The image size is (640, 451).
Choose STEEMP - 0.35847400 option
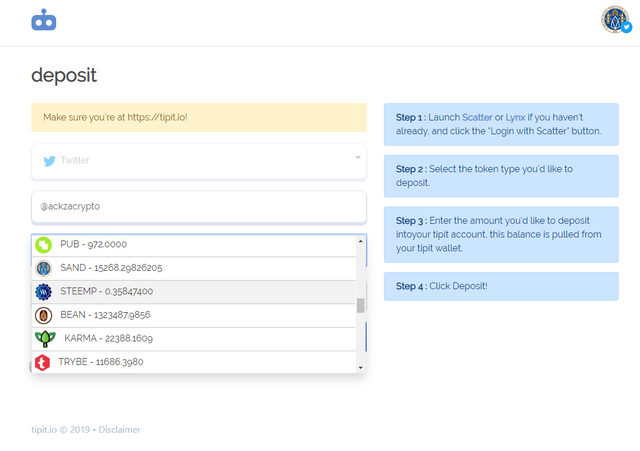pyautogui.click(x=193, y=292)
